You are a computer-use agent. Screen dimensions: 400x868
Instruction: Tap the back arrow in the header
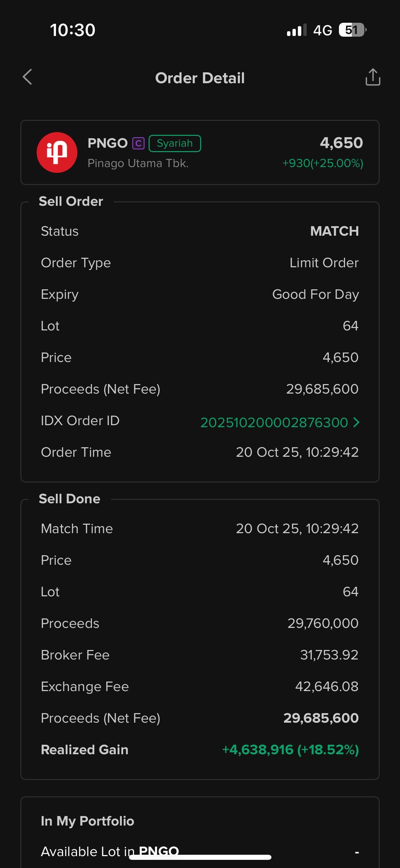[27, 77]
